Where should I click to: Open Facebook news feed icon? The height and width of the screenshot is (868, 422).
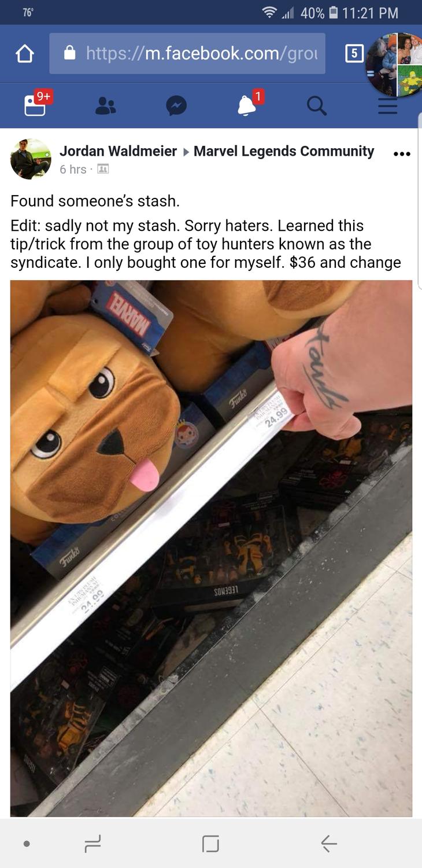coord(35,105)
